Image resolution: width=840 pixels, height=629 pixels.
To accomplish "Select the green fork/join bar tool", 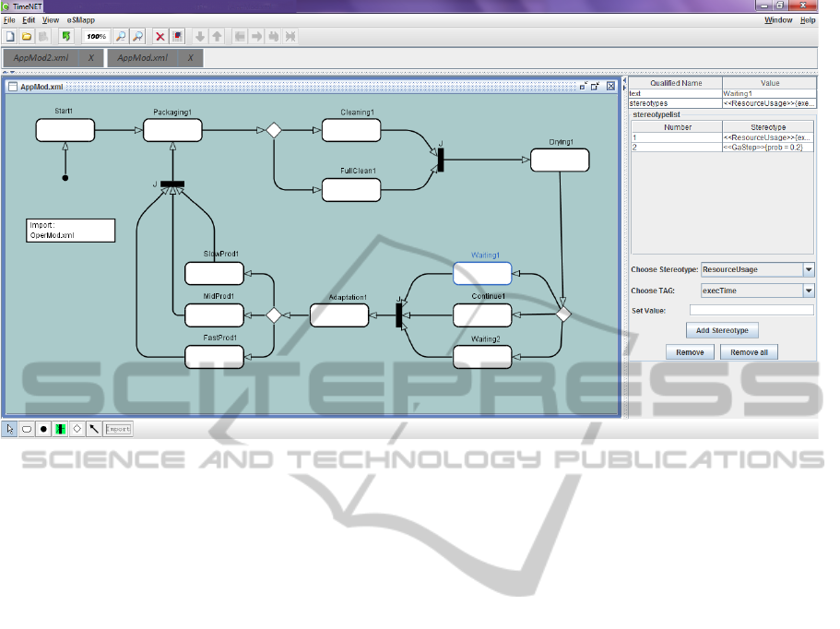I will 60,429.
